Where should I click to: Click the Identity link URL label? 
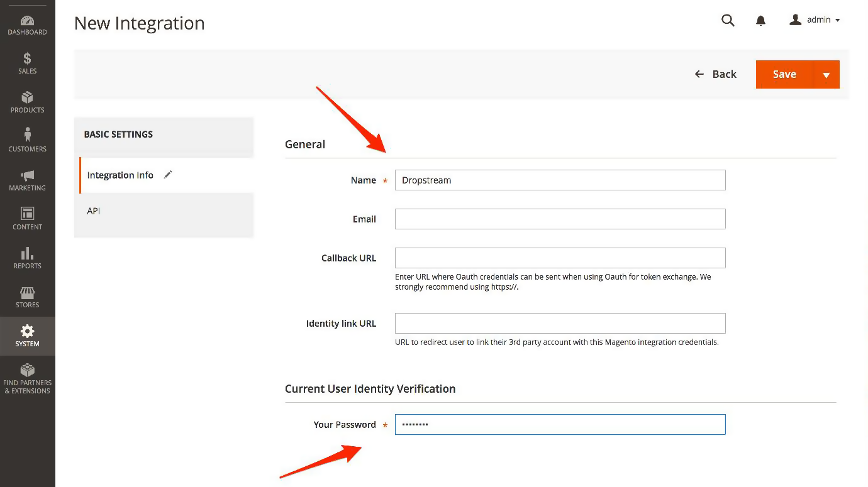[341, 324]
